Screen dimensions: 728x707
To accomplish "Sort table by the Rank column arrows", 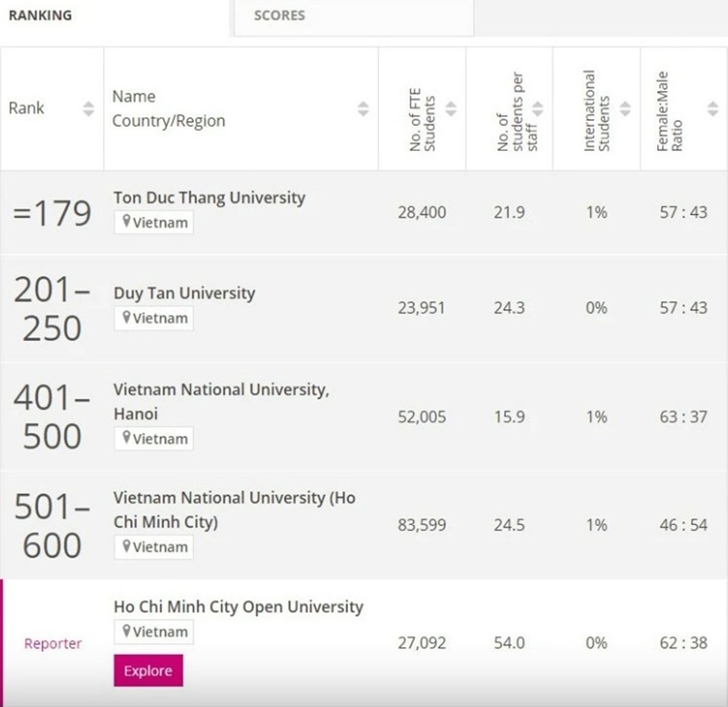I will click(88, 108).
